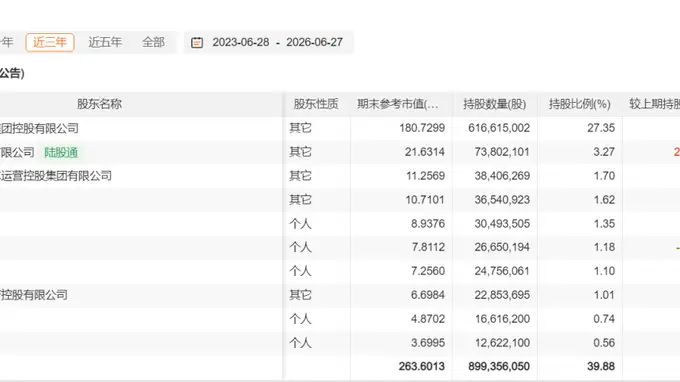
Task: Click the 股东性质 column header
Action: 316,104
